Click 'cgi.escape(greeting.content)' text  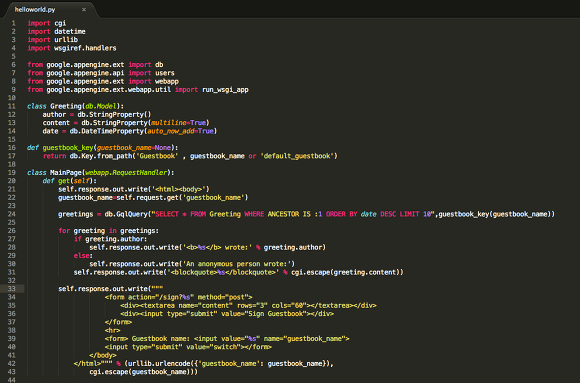click(x=345, y=272)
